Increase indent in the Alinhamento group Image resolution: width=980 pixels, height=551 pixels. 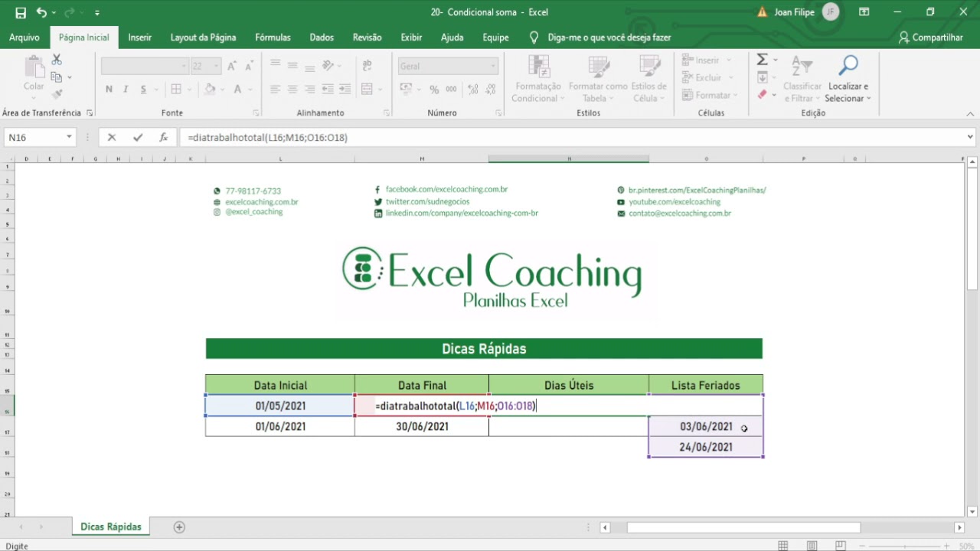point(345,90)
